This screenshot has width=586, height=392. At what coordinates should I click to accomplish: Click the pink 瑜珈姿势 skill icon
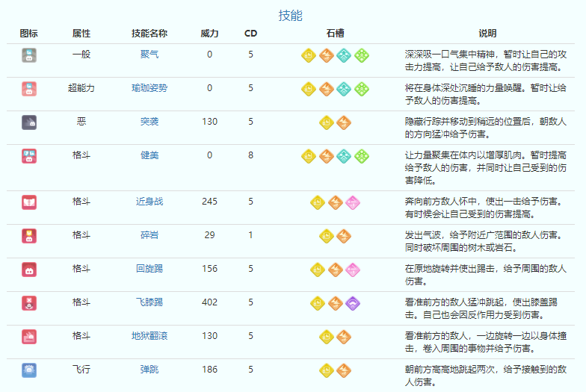(29, 88)
